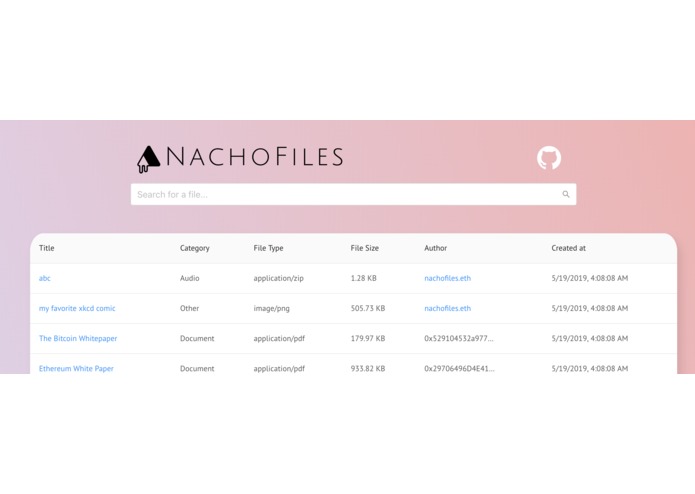
Task: Click application/pdf in Ethereum White Paper row
Action: click(x=279, y=369)
